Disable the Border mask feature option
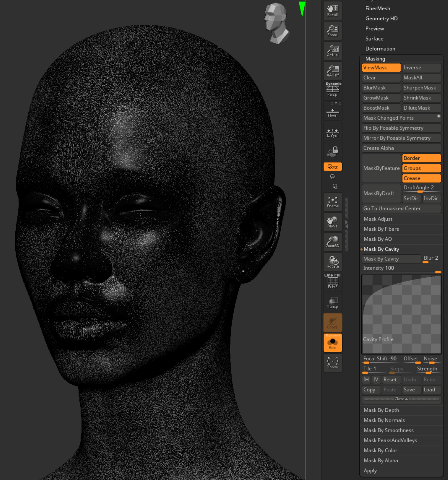 coord(421,158)
